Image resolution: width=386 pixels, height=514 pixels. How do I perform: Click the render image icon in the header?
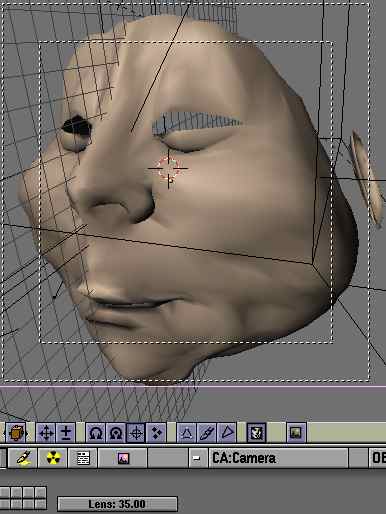pyautogui.click(x=296, y=433)
